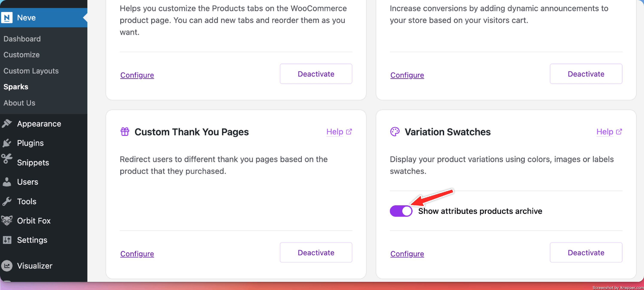644x290 pixels.
Task: Click the Neve logo icon
Action: tap(7, 18)
